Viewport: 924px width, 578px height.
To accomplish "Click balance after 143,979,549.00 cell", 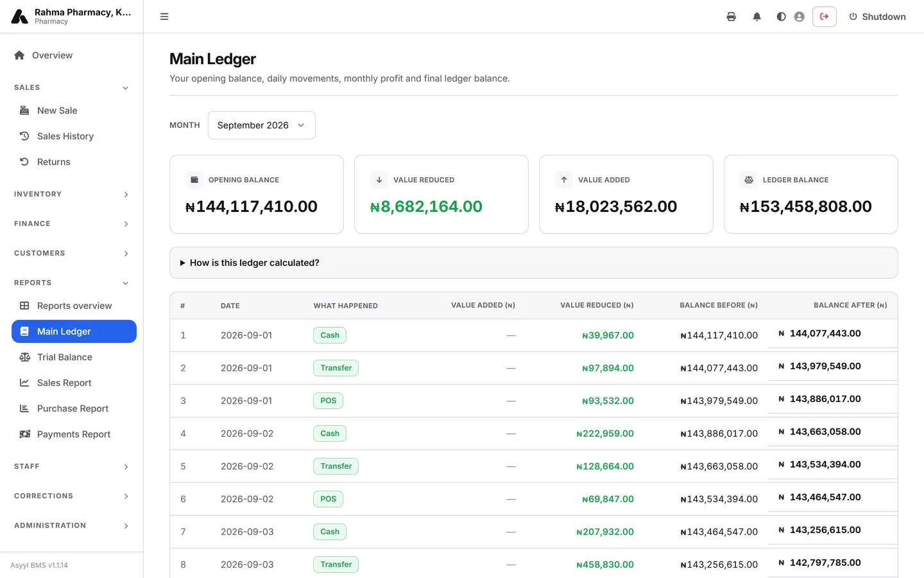I will tap(819, 366).
